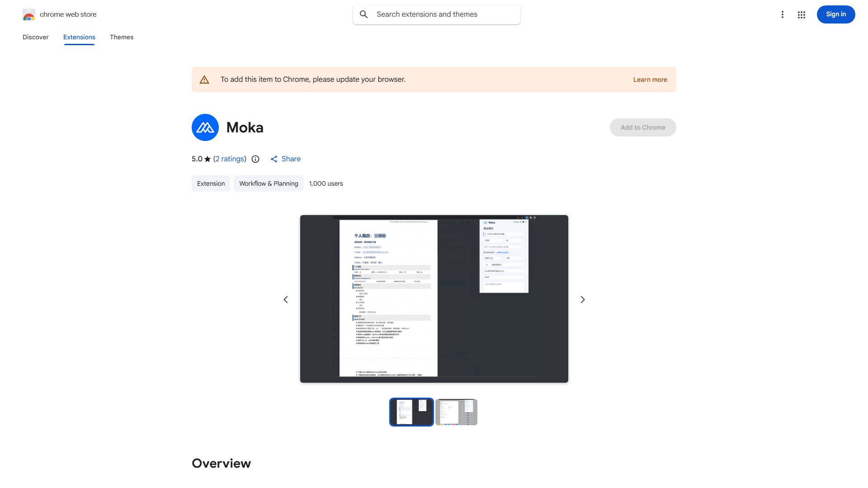Image resolution: width=868 pixels, height=488 pixels.
Task: Click the search magnifier icon
Action: pos(364,14)
